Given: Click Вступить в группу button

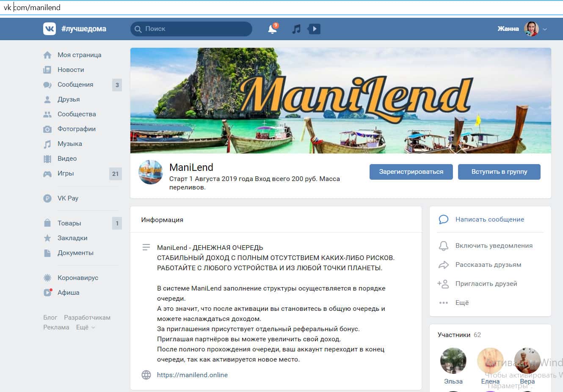Looking at the screenshot, I should click(x=499, y=172).
